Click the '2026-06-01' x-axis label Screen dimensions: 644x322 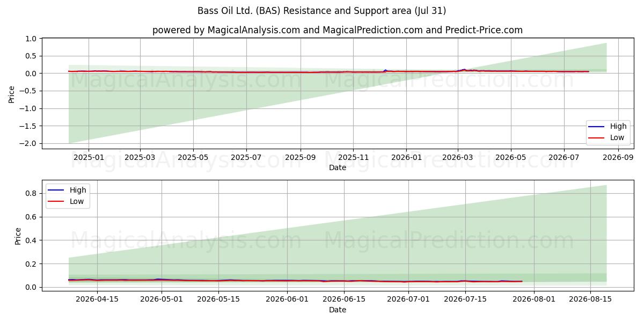coord(287,299)
